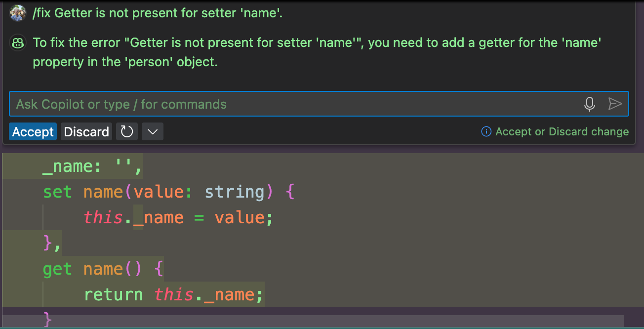644x329 pixels.
Task: Click the '/fix Getter is not present' message
Action: pos(158,13)
